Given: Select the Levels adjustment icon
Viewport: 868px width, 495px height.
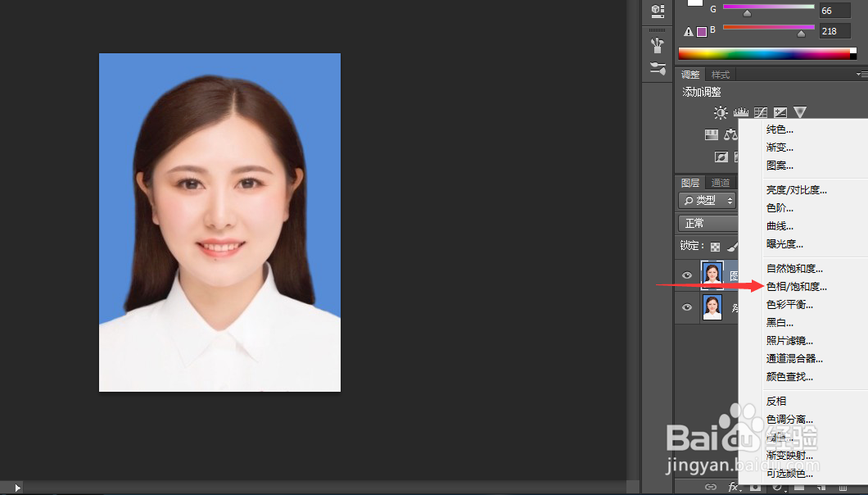Looking at the screenshot, I should [740, 112].
